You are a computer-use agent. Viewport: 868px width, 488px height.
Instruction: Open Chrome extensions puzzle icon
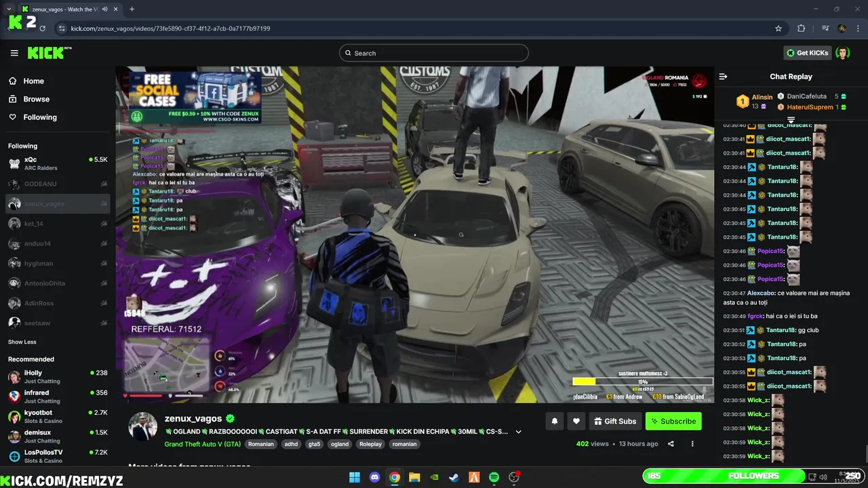(802, 28)
